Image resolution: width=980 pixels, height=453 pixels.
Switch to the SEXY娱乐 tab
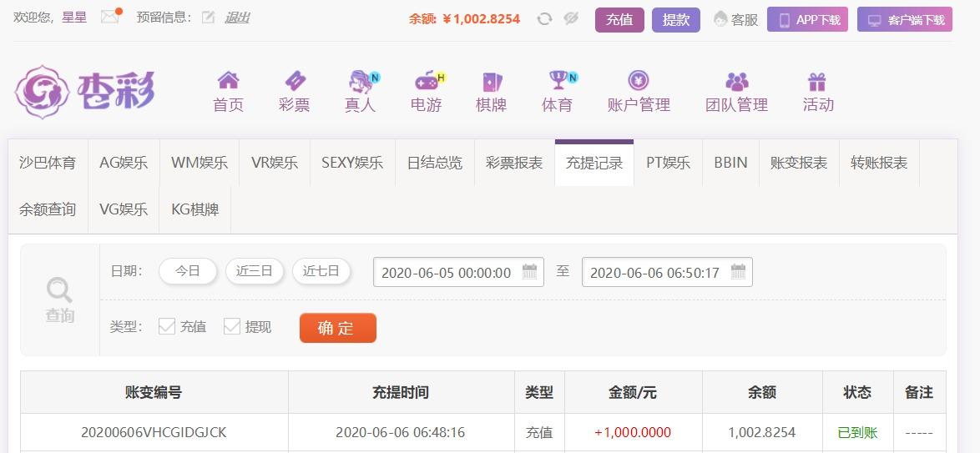(352, 163)
